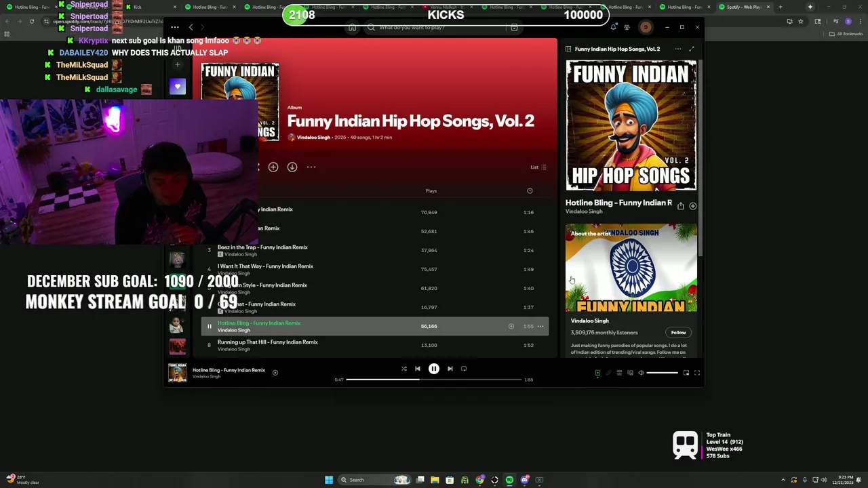The width and height of the screenshot is (868, 488).
Task: Sort by the Plays column header
Action: [x=431, y=191]
